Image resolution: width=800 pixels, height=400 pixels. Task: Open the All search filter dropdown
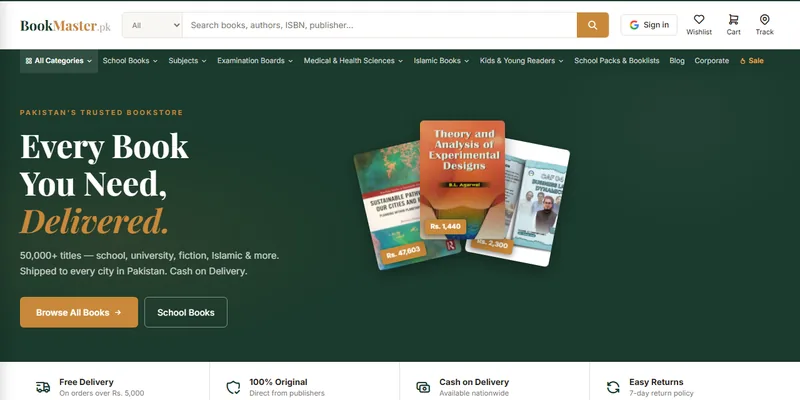[x=152, y=25]
